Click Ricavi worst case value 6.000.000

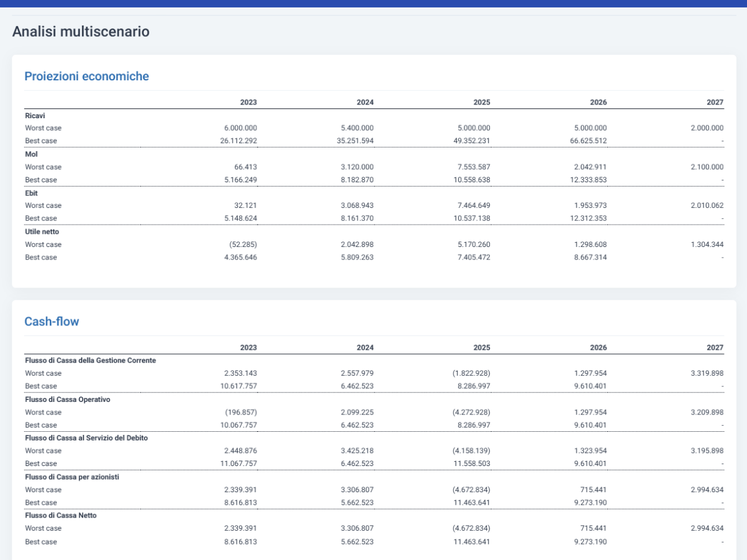tap(240, 128)
